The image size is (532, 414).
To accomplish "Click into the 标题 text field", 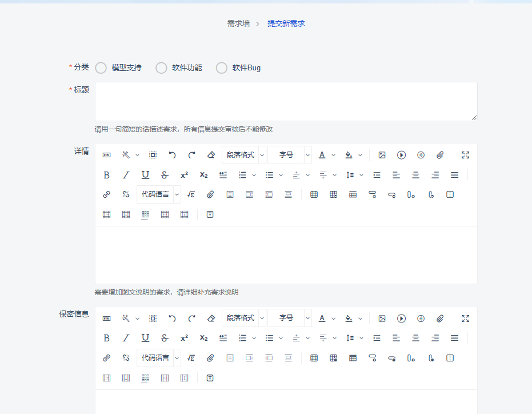I will [286, 101].
